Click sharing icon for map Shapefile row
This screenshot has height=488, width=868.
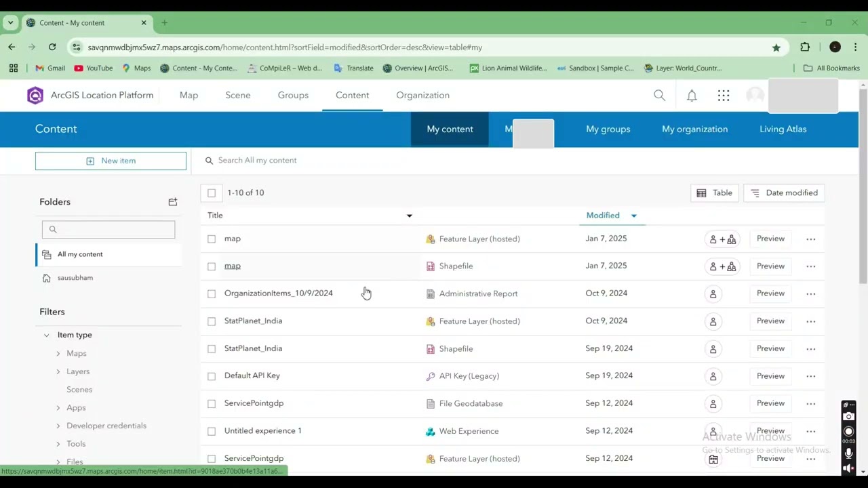point(722,266)
